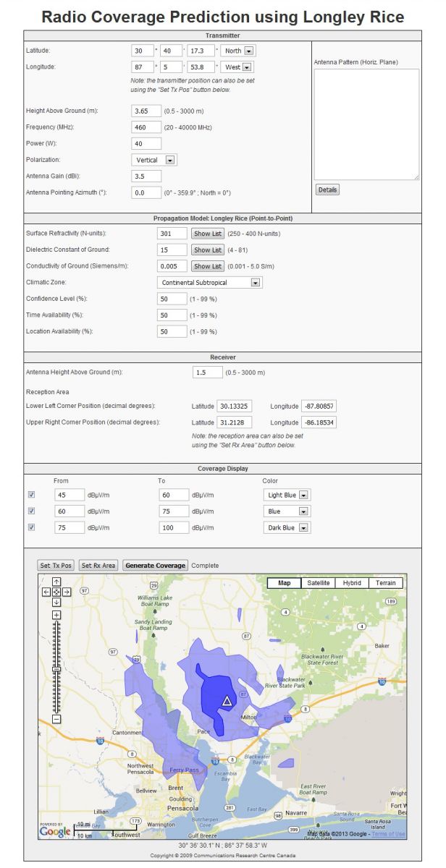Click the second row From value 60
Viewport: 446px width, 868px height.
pyautogui.click(x=70, y=511)
